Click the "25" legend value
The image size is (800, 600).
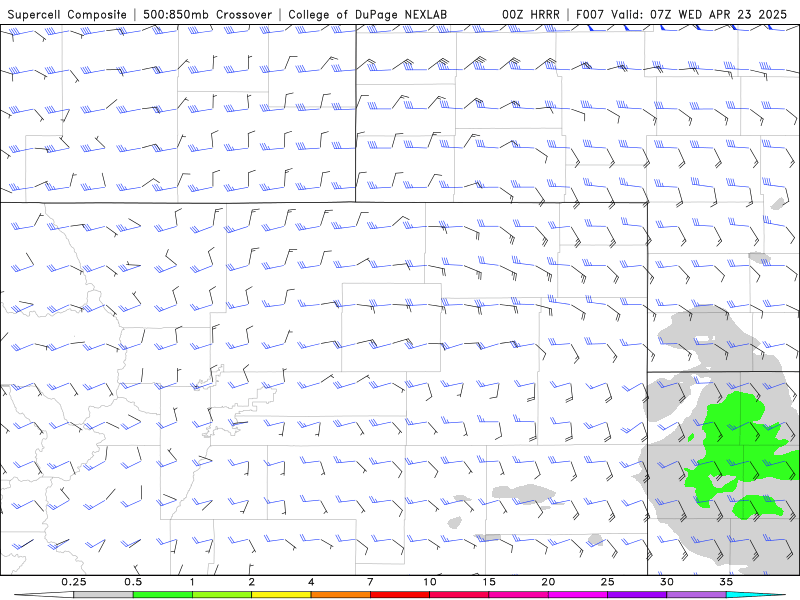pos(607,582)
